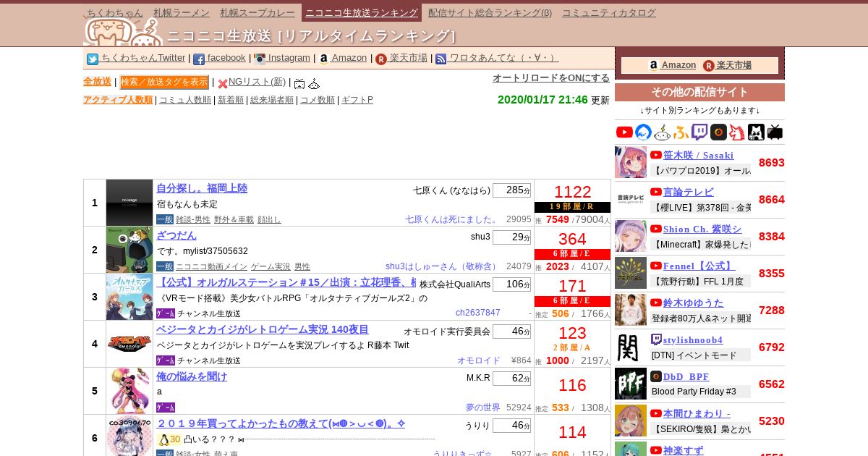This screenshot has height=456, width=868.
Task: Open the NGリスト(新) link
Action: (x=257, y=82)
